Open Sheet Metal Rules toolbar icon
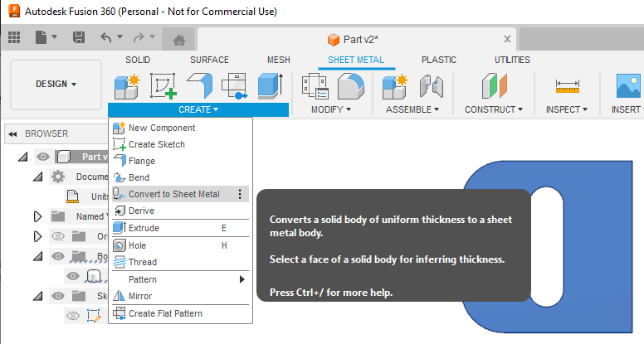Screen dimensions: 644x344 pyautogui.click(x=315, y=86)
